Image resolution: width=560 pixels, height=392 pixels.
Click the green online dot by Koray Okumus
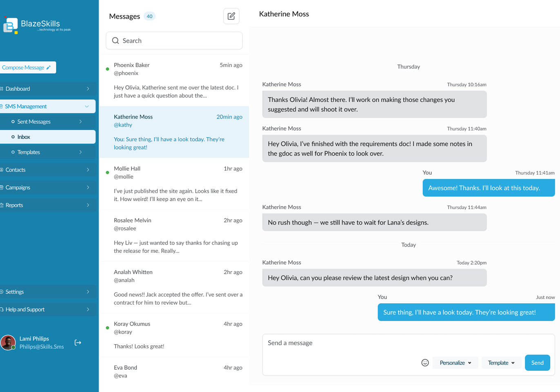[x=107, y=328]
